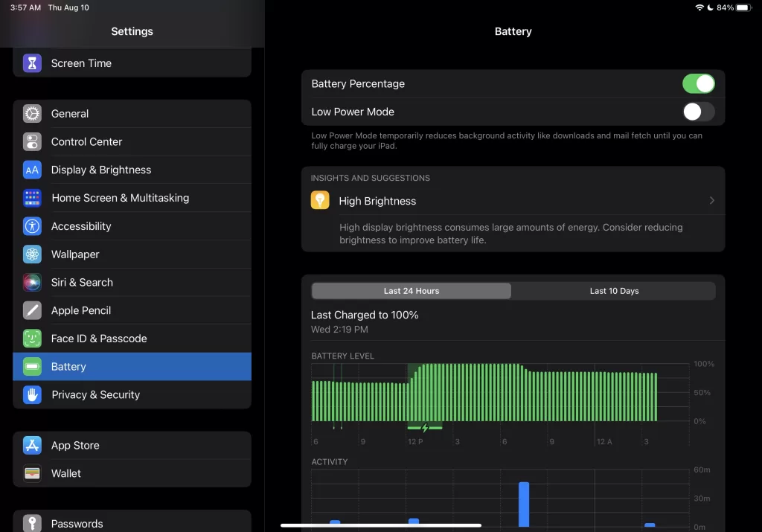
Task: Tap the Passwords key icon
Action: coord(32,523)
